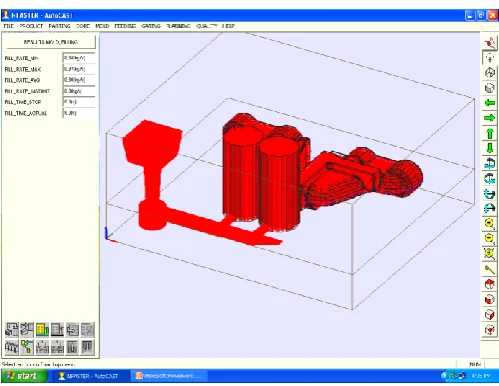Click the FILL_TIME_STOP value field
Screen dimensions: 499x386
click(x=79, y=102)
